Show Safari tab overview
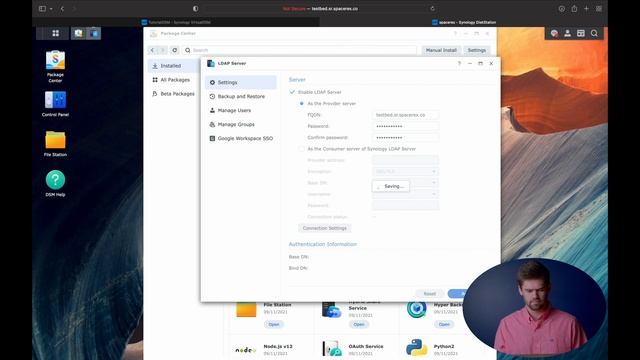The image size is (640, 360). click(x=599, y=9)
